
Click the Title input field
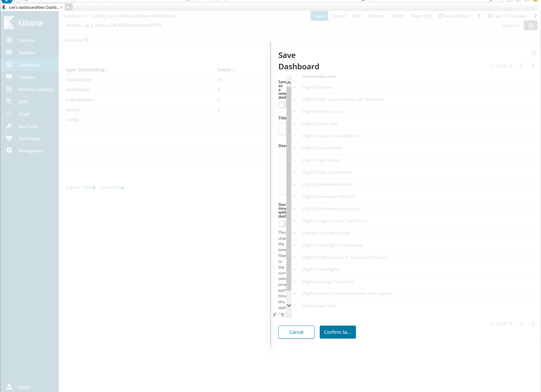[x=282, y=129]
